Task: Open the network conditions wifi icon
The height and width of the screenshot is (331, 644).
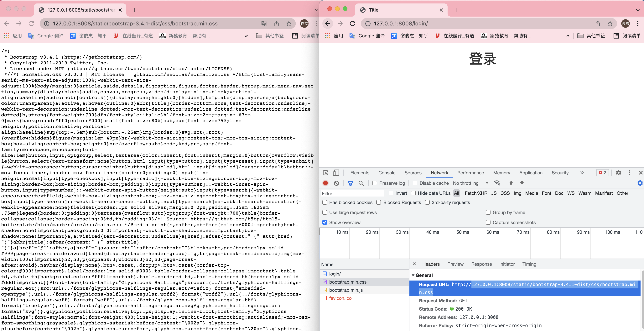Action: point(497,183)
